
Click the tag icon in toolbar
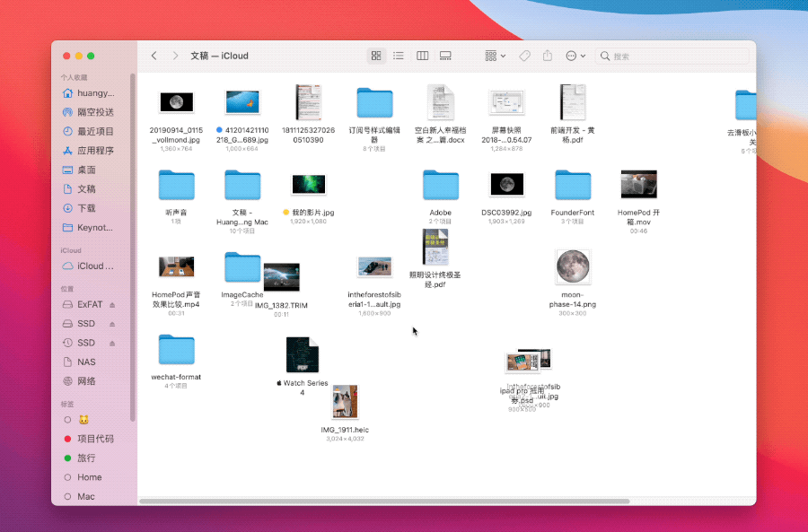[524, 56]
